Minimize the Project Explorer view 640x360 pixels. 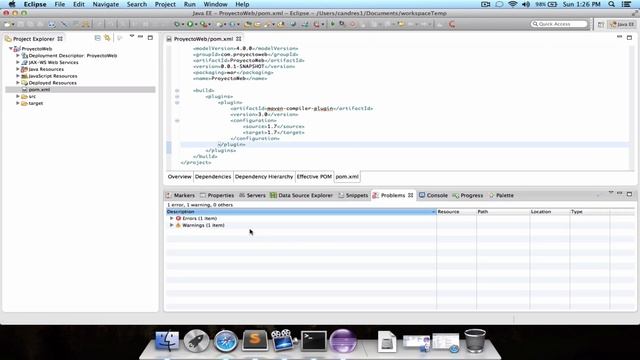click(141, 37)
